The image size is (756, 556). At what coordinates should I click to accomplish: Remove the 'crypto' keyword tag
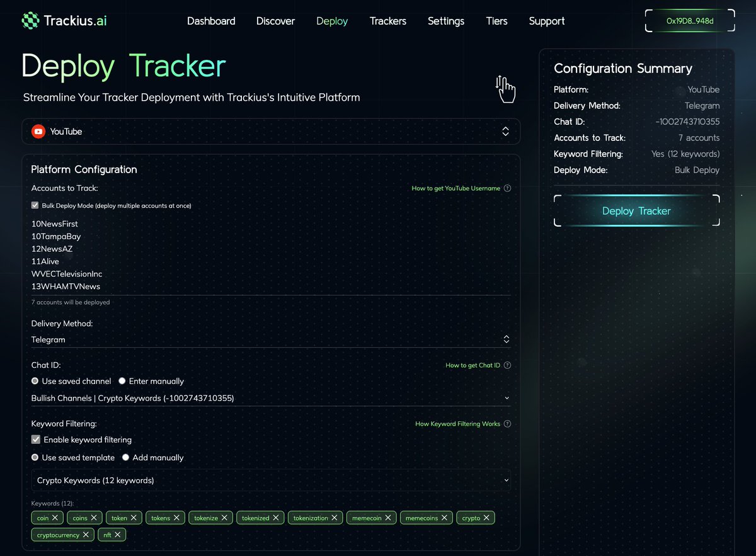tap(486, 518)
